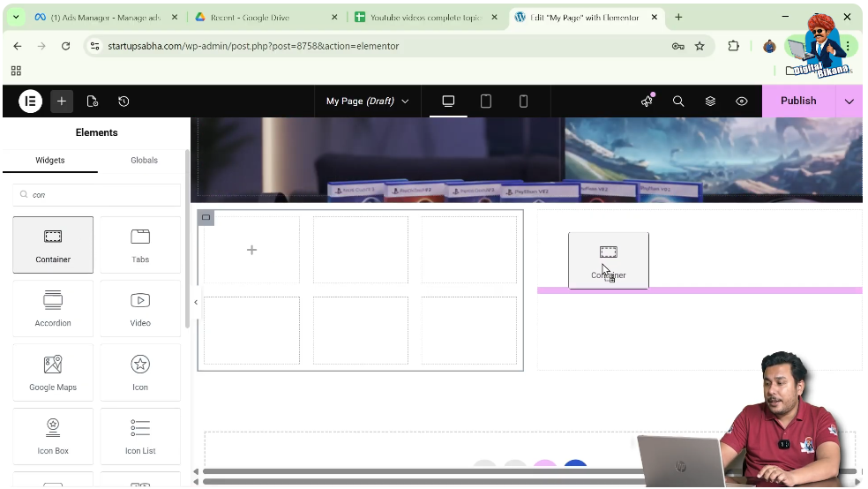
Task: Open the What's New megaphone icon
Action: tap(647, 102)
